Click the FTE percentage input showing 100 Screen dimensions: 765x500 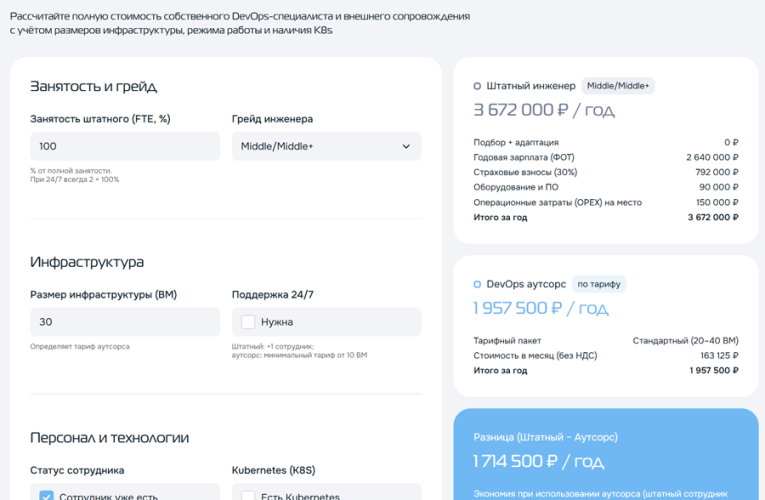click(125, 146)
